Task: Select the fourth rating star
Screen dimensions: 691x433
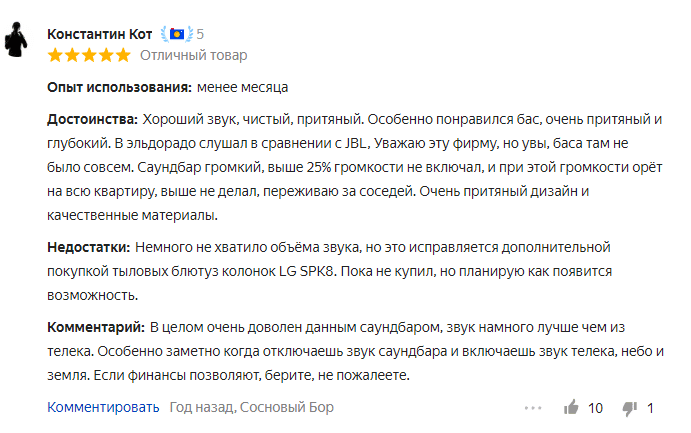Action: pyautogui.click(x=106, y=56)
